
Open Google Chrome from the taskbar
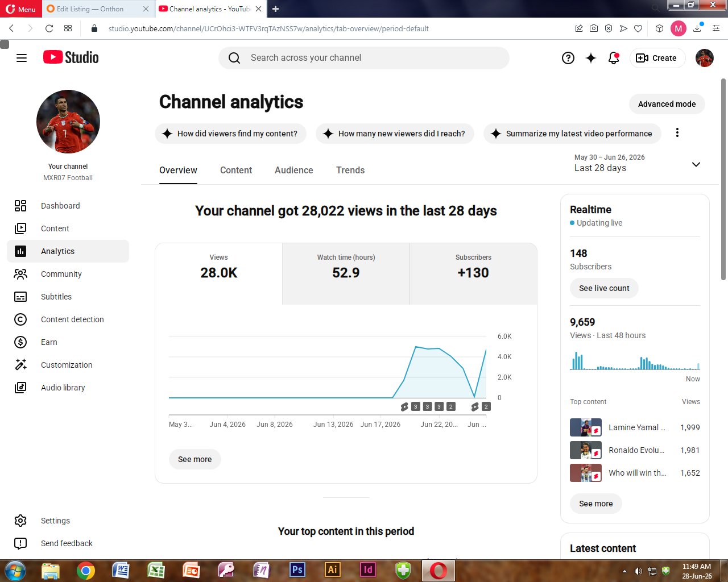[x=86, y=570]
